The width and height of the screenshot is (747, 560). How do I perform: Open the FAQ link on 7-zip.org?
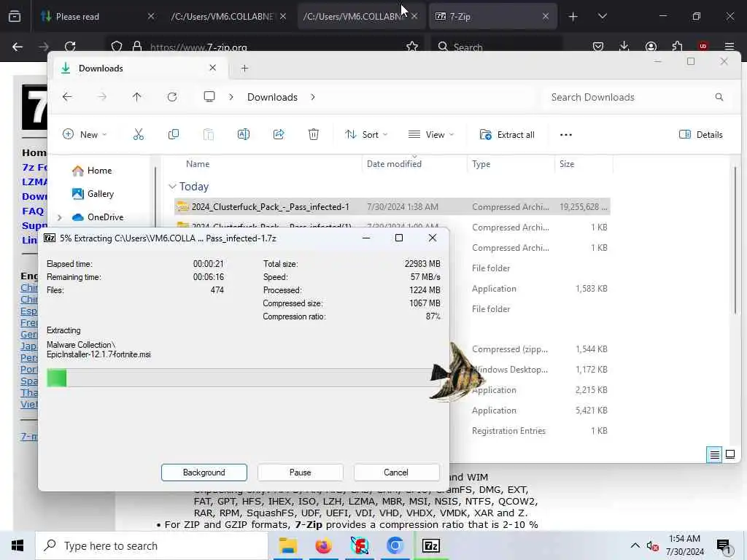coord(33,211)
